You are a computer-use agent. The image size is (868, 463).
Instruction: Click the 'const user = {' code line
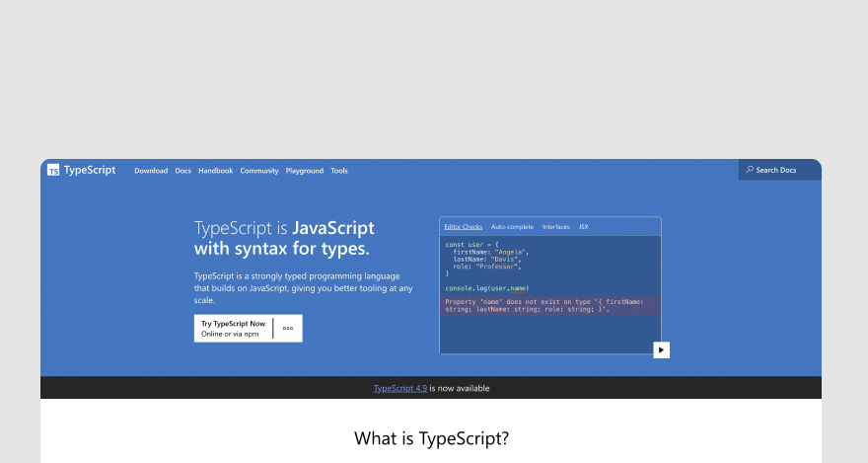pyautogui.click(x=471, y=244)
